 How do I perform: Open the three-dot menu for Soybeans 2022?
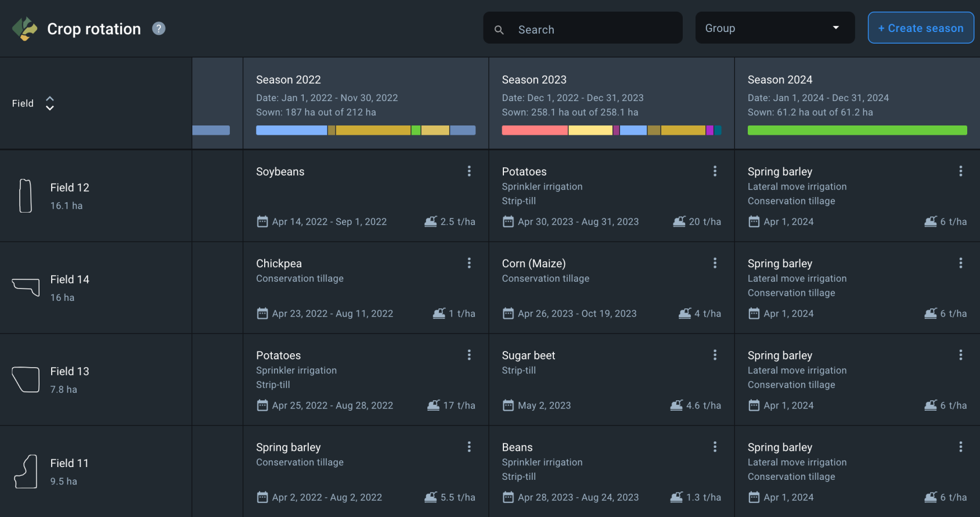[x=469, y=171]
